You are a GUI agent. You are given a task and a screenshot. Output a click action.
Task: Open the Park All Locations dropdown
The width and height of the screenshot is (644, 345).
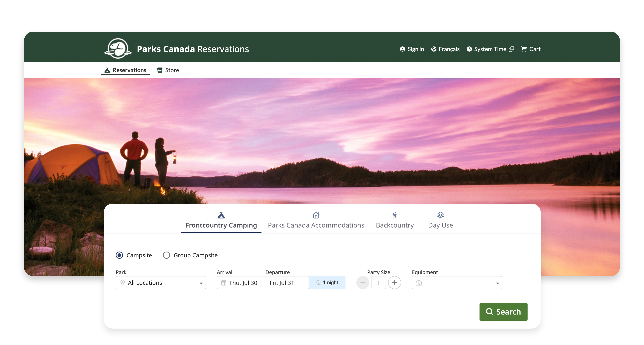(x=161, y=283)
